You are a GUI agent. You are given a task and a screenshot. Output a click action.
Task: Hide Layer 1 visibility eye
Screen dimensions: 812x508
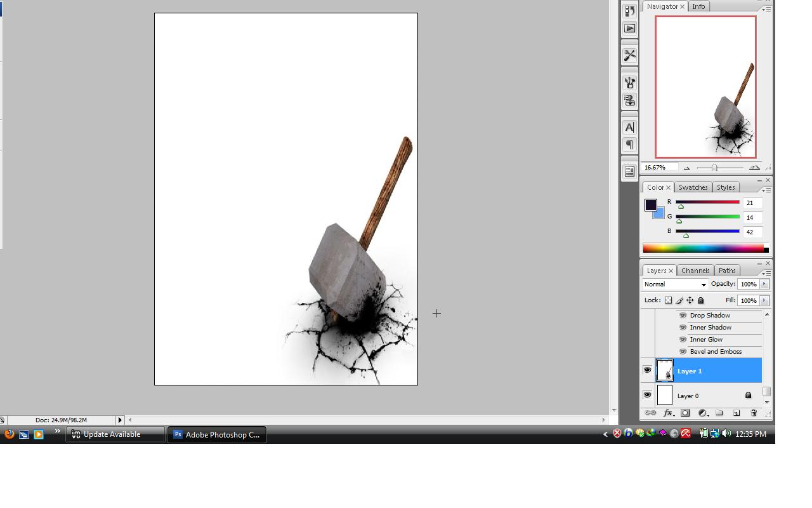647,370
